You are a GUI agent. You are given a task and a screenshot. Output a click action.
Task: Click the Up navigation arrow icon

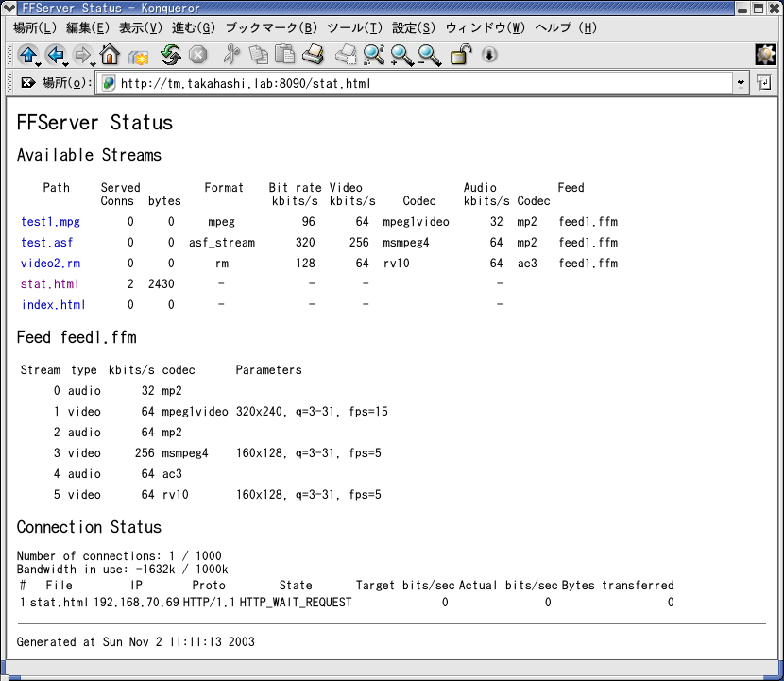click(26, 55)
